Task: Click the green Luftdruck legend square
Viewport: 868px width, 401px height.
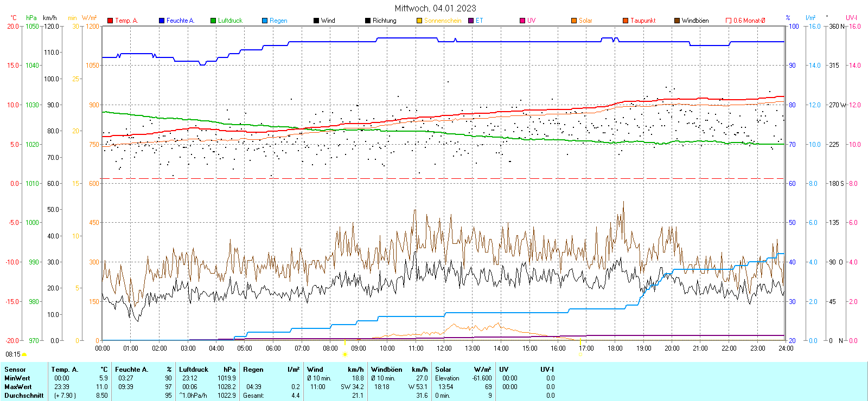Action: [213, 21]
